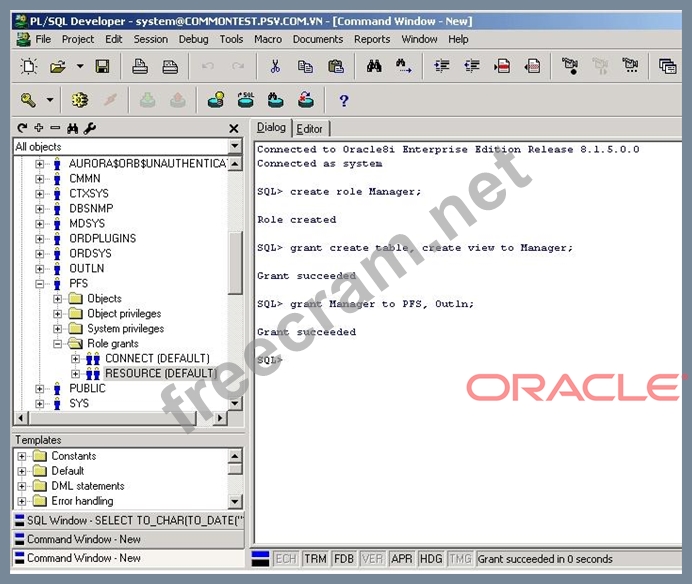Open the File menu
This screenshot has width=692, height=584.
[43, 39]
